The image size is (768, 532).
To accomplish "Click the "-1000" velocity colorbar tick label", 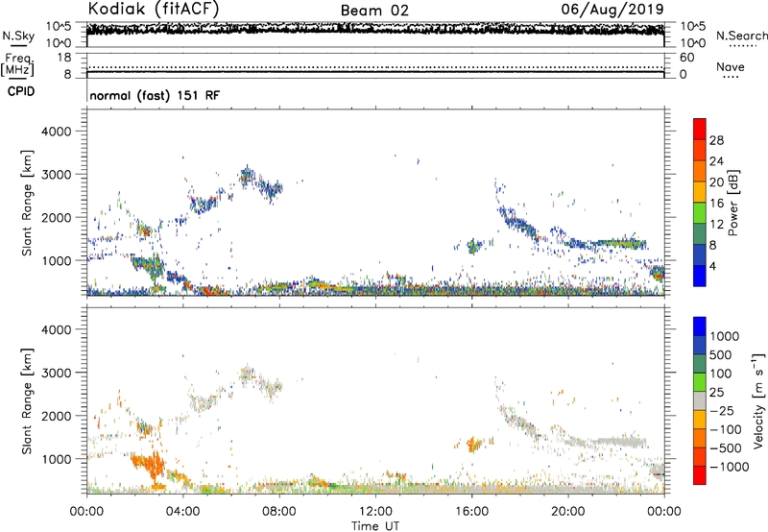I will (729, 467).
